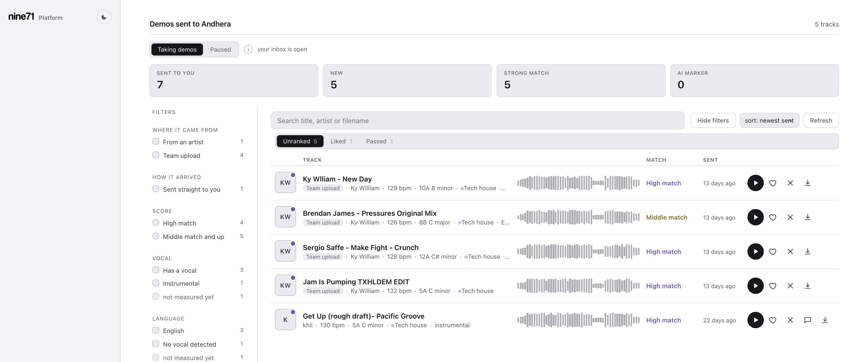
Task: Check No vocal detected filter
Action: pos(156,343)
